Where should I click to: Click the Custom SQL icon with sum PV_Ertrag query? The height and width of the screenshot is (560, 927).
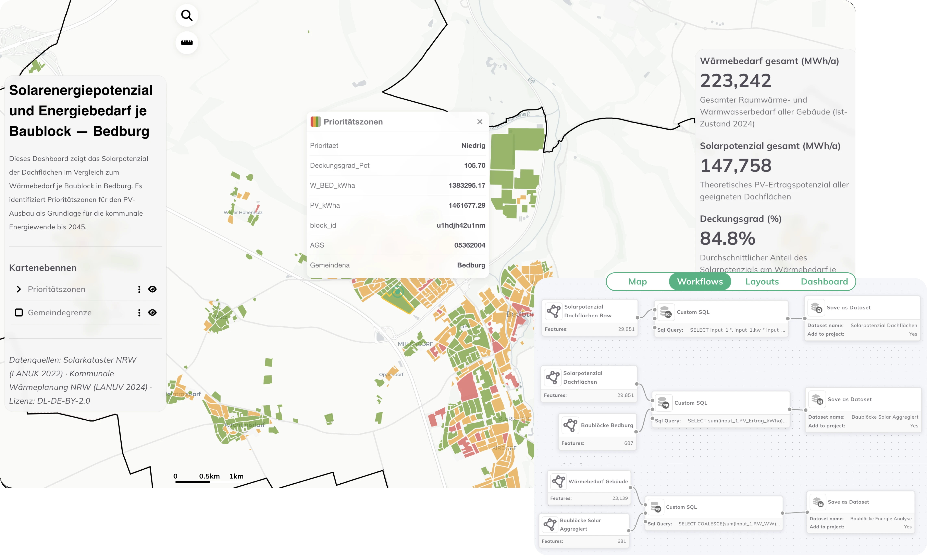point(664,403)
